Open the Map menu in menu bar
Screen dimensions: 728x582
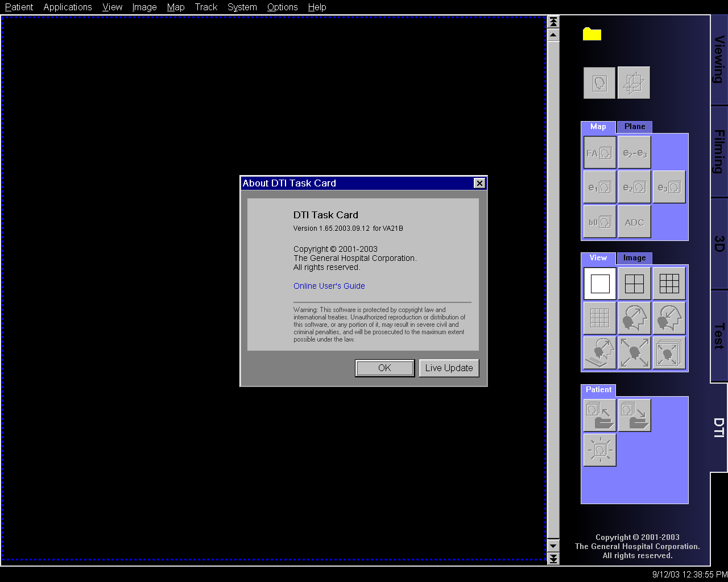coord(176,7)
